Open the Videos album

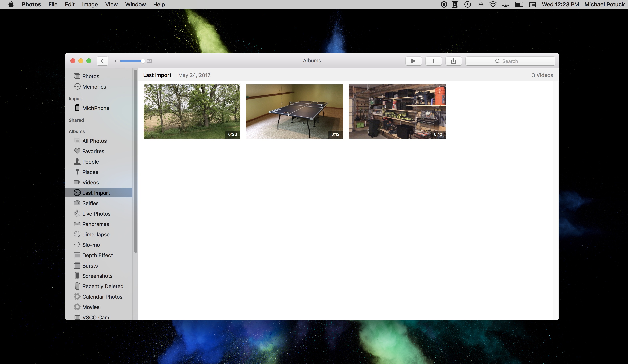tap(90, 182)
